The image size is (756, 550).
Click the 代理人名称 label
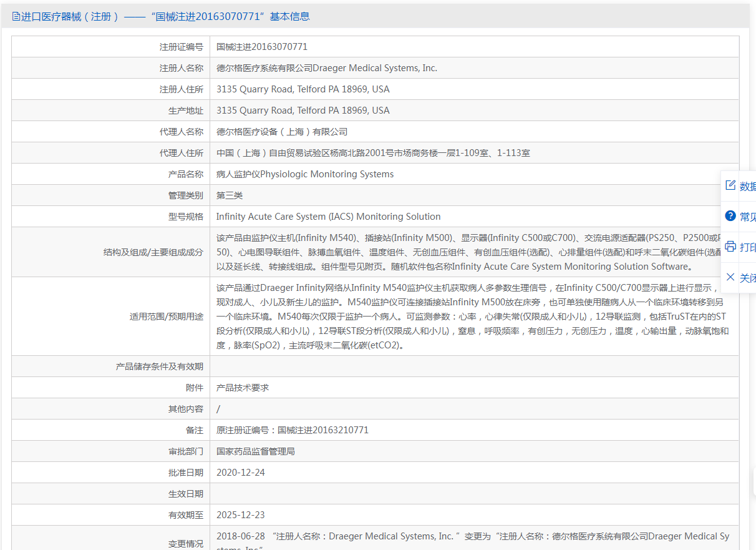tap(182, 132)
